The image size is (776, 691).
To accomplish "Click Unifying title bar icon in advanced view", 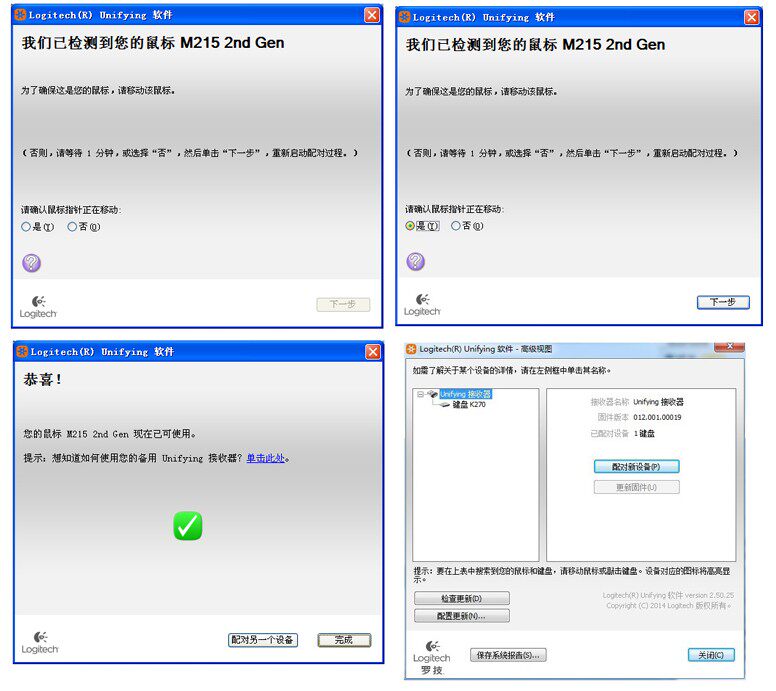I will [411, 349].
